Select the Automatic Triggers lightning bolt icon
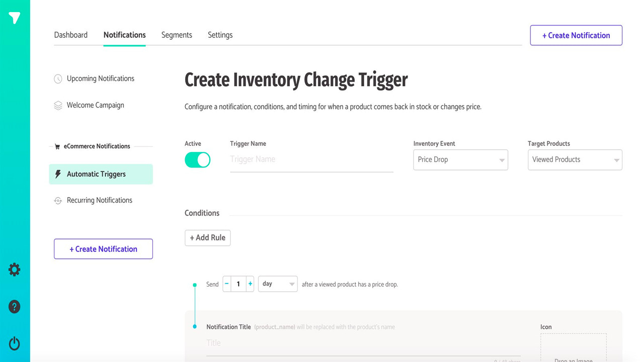The width and height of the screenshot is (644, 362). [x=59, y=173]
